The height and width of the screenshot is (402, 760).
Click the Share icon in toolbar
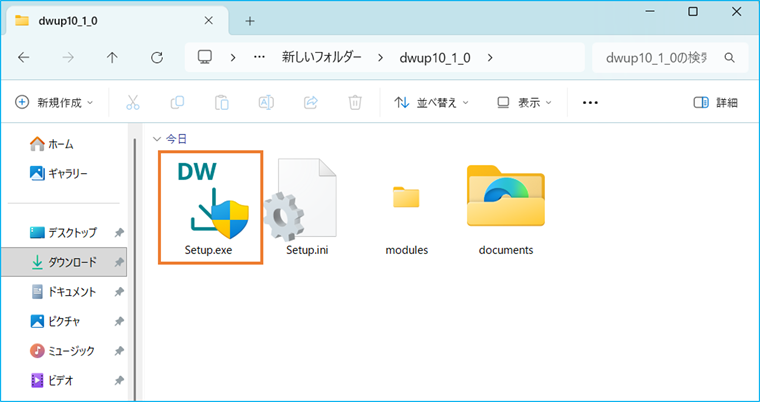point(311,102)
